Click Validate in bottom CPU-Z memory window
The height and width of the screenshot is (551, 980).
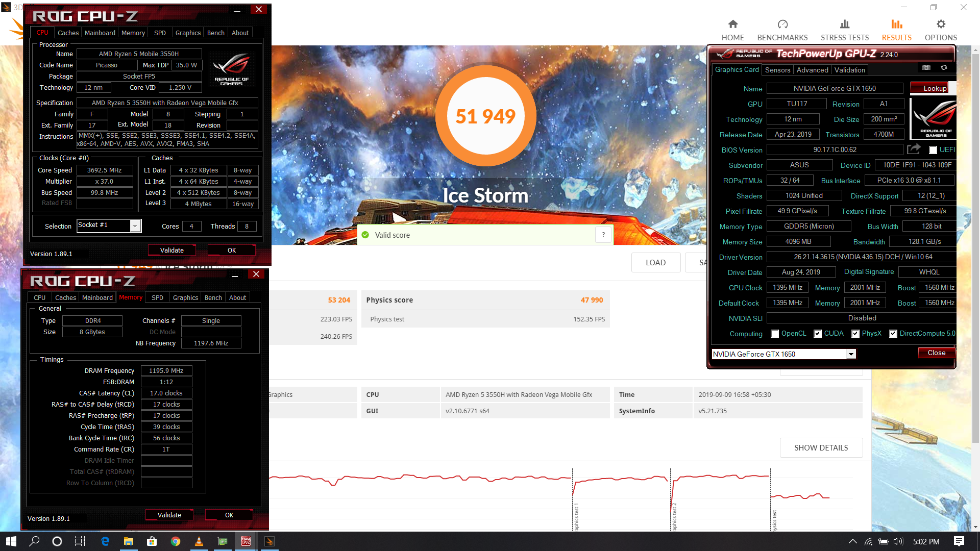(169, 515)
